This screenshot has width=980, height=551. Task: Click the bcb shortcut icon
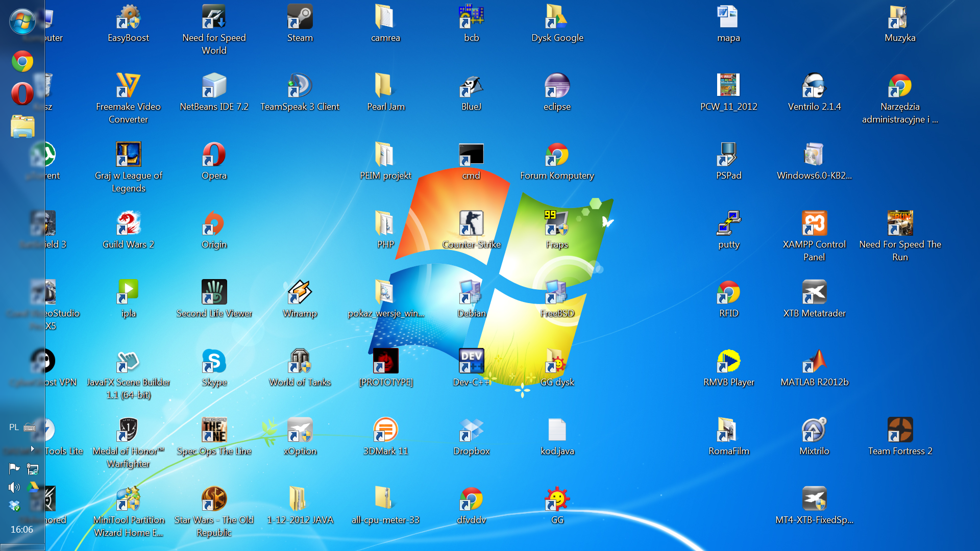coord(471,23)
